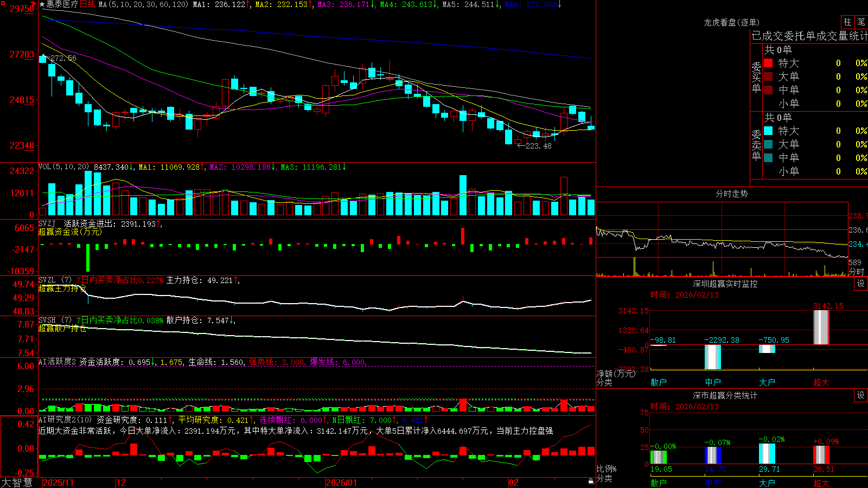
Task: Click the dark red 大单 buy-order swatch
Action: click(768, 76)
